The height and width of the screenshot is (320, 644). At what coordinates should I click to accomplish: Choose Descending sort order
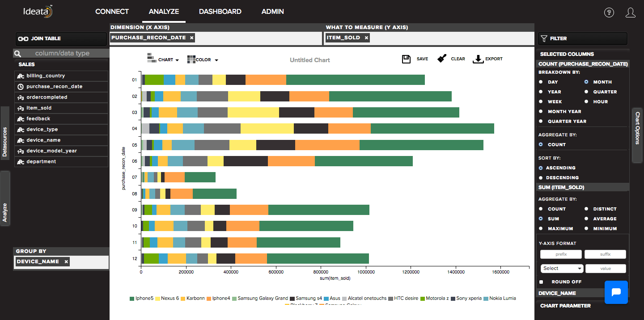click(x=541, y=178)
